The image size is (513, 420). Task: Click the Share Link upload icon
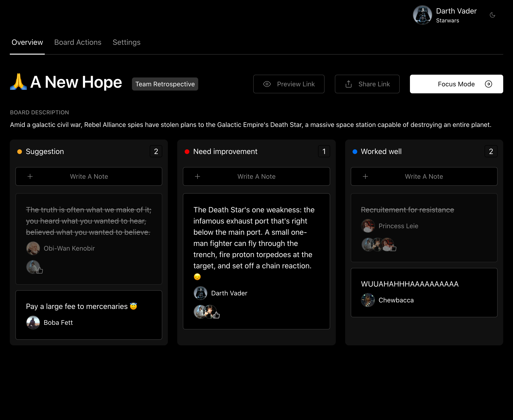348,84
